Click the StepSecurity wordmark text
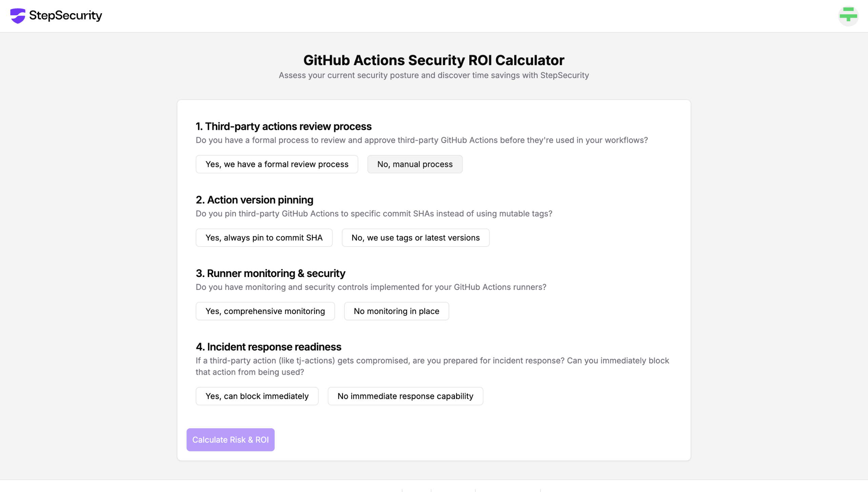This screenshot has height=492, width=868. click(65, 16)
